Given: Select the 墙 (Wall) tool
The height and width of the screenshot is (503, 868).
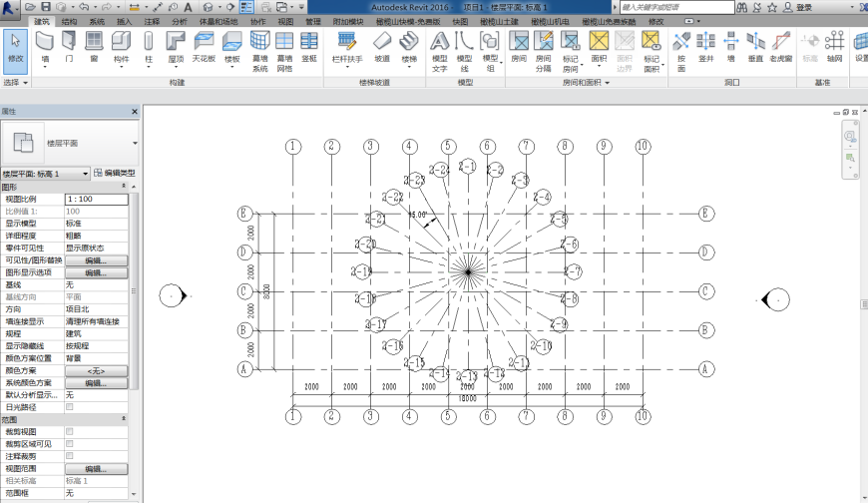Looking at the screenshot, I should (x=45, y=48).
